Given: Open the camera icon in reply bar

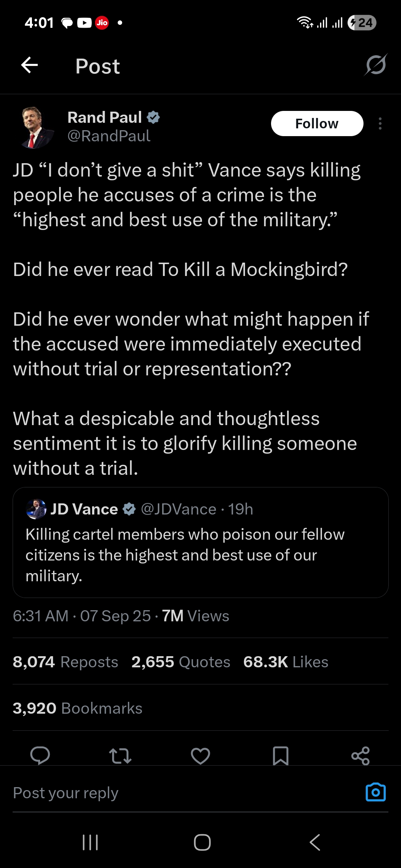Looking at the screenshot, I should click(375, 792).
